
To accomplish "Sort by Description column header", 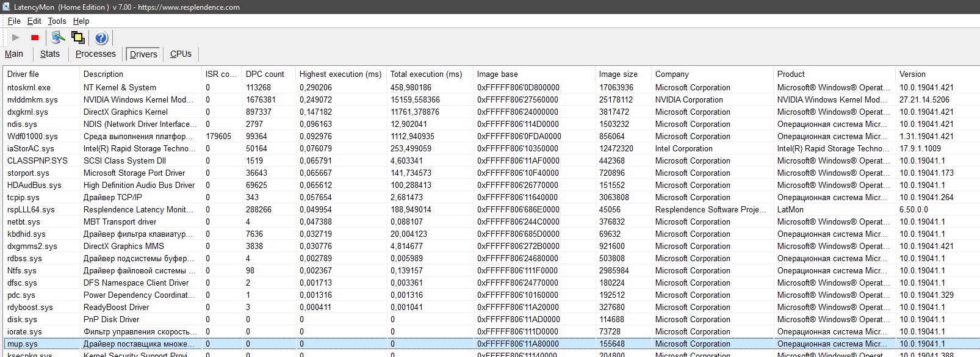I will coord(141,74).
